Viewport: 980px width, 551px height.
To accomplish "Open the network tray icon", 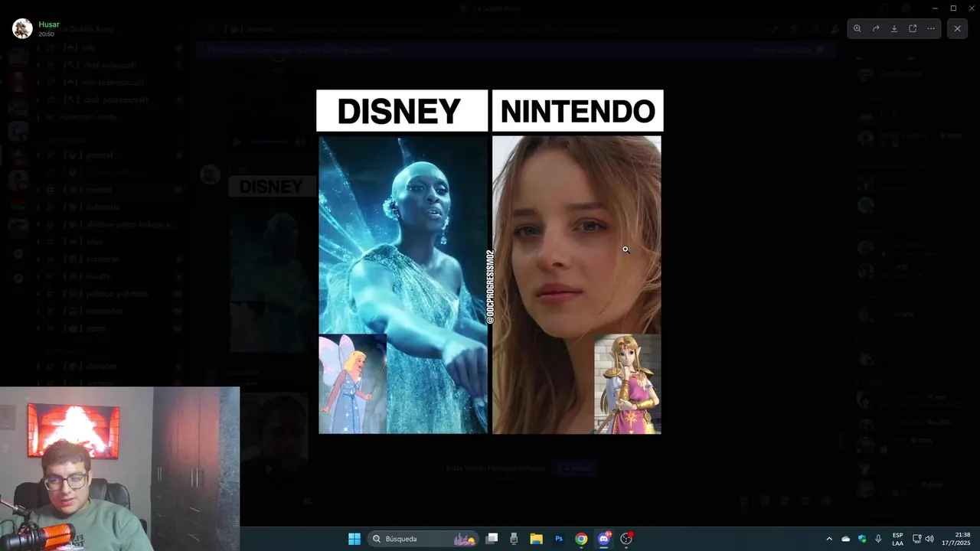I will click(x=916, y=539).
